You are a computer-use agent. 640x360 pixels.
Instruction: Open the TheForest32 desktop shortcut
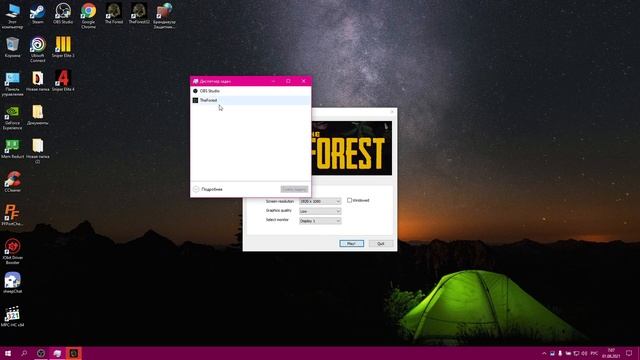point(139,13)
